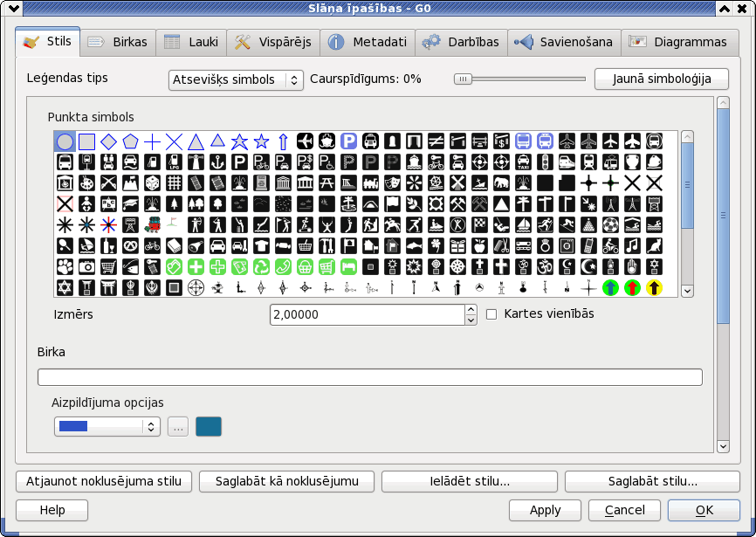Confirm with the OK button
This screenshot has height=537, width=756.
point(704,510)
